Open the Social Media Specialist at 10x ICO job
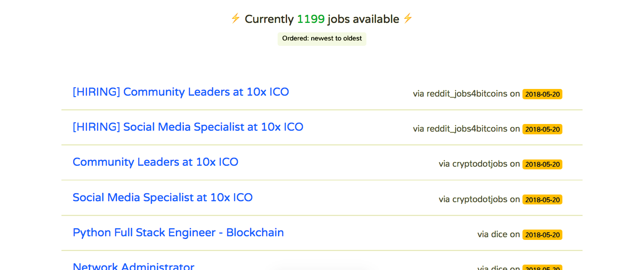This screenshot has width=644, height=270. point(162,197)
